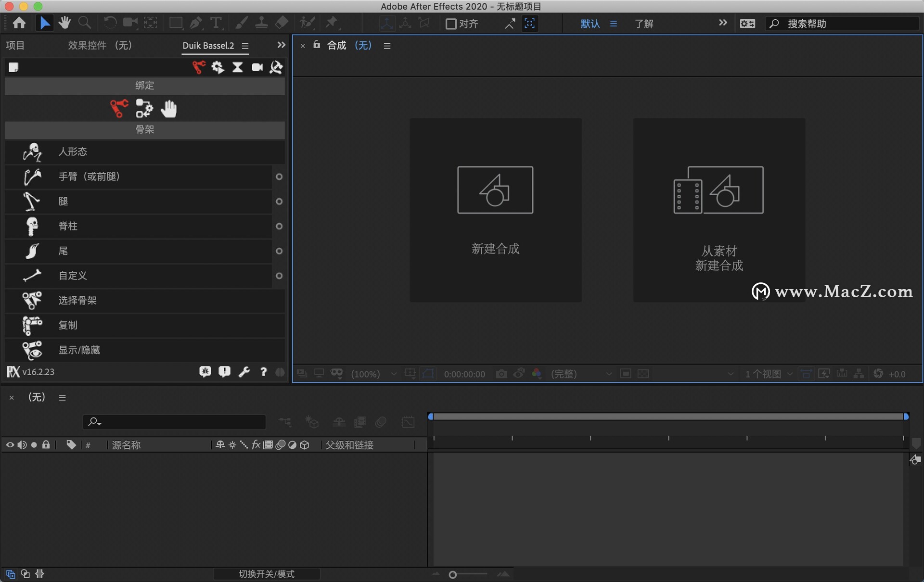This screenshot has width=924, height=582.
Task: Click the timeline zoom slider
Action: click(469, 574)
